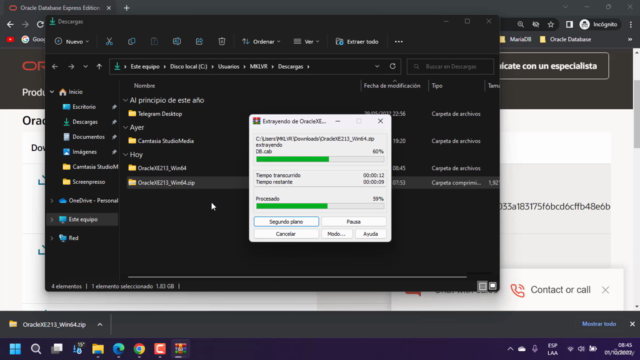The image size is (640, 360).
Task: Click Mostrar todo in downloads bar
Action: coord(599,324)
